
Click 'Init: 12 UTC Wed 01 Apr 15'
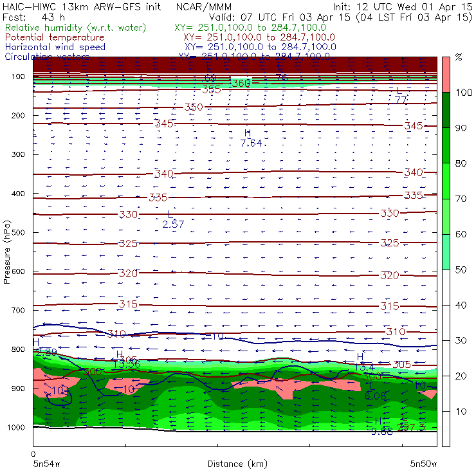click(403, 6)
